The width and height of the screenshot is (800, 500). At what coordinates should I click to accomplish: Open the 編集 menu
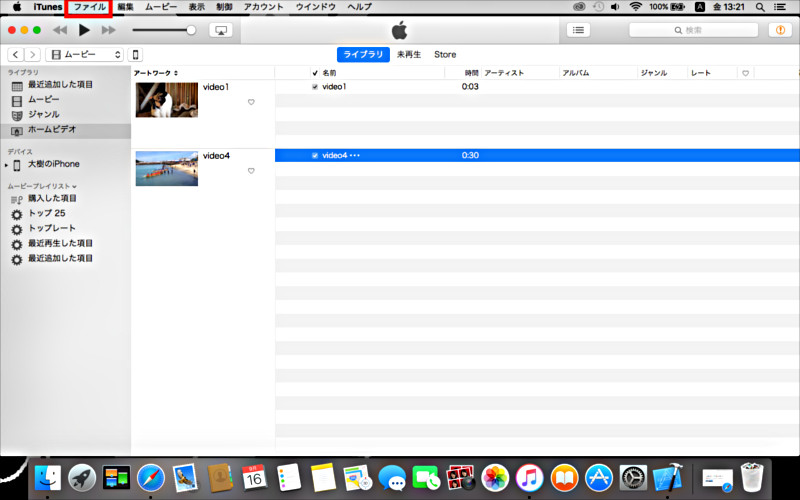125,7
